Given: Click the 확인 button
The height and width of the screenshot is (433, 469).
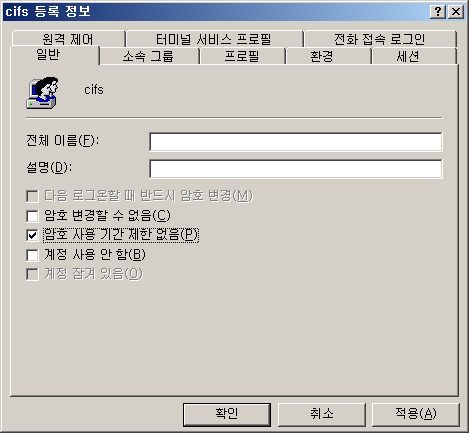Looking at the screenshot, I should [x=227, y=414].
